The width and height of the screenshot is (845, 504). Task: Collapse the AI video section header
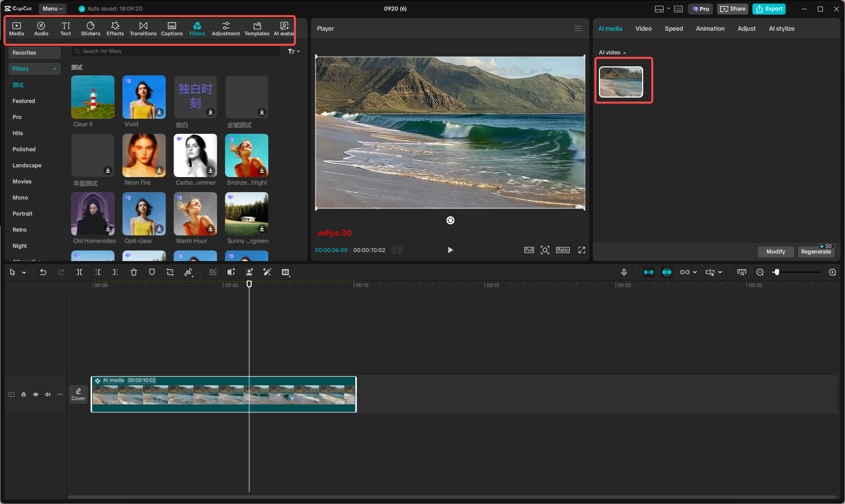click(x=624, y=52)
